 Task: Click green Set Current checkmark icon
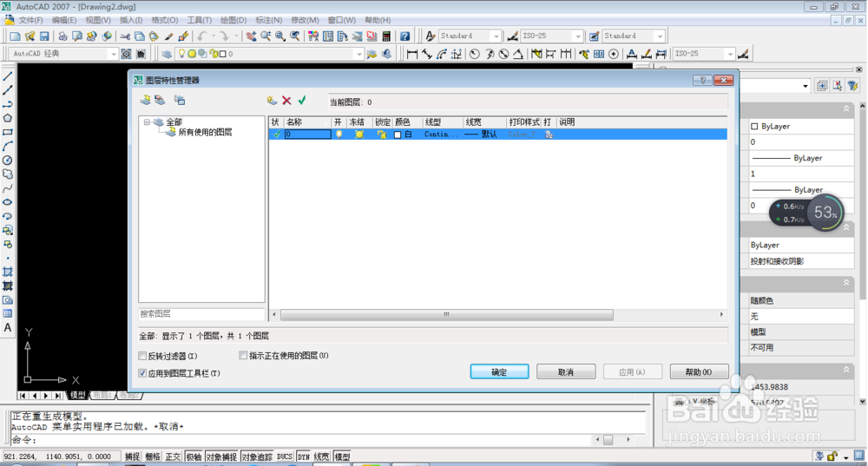(302, 100)
